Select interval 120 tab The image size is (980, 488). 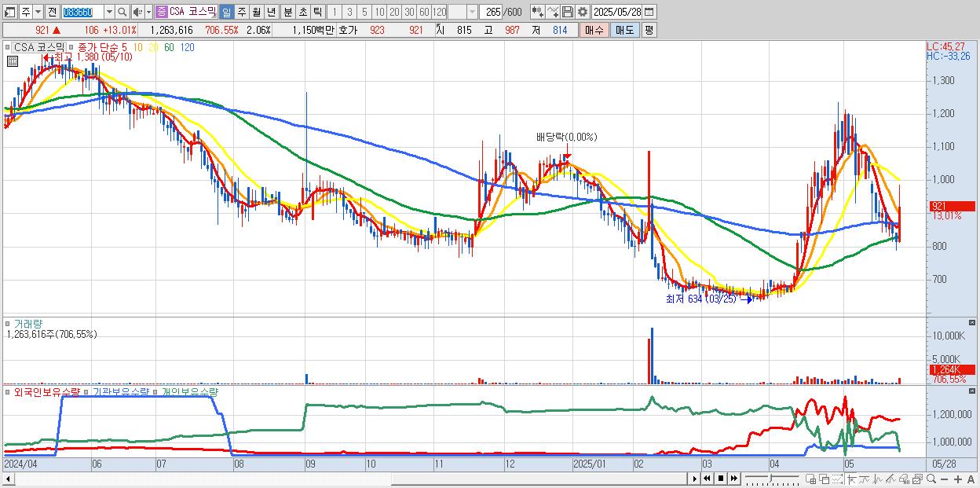click(439, 12)
